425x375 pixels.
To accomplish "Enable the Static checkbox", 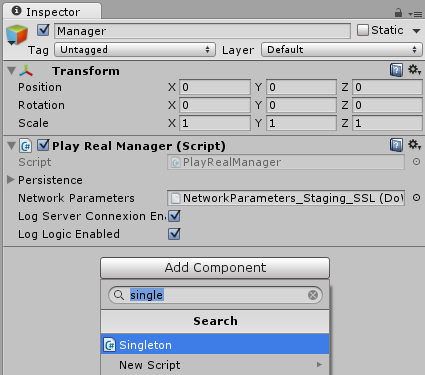I will [x=363, y=30].
